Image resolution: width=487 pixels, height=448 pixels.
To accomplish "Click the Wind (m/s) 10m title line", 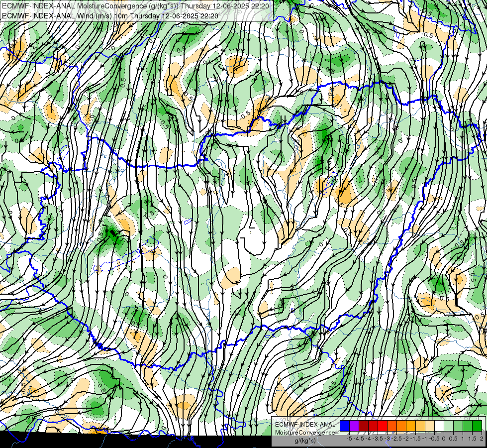I will (110, 15).
